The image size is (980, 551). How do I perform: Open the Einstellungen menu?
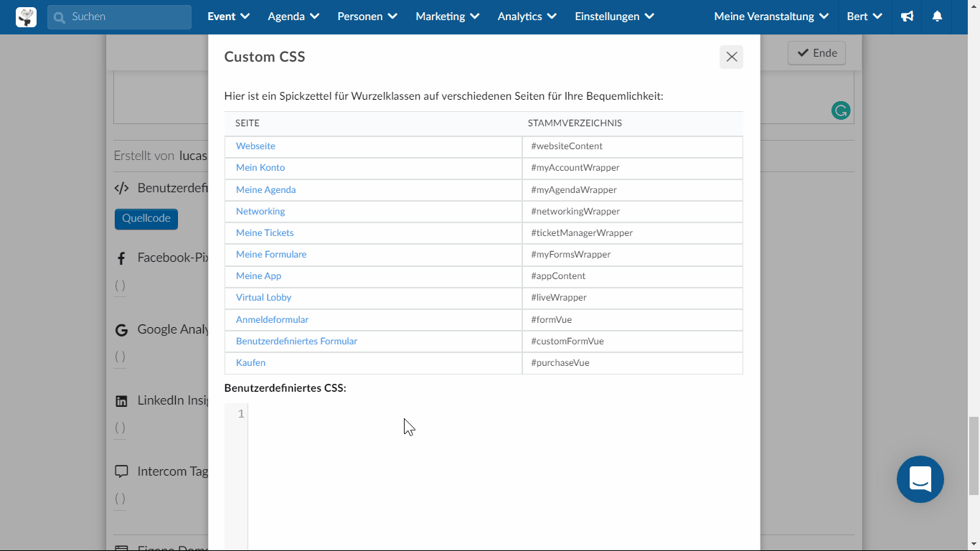[614, 17]
